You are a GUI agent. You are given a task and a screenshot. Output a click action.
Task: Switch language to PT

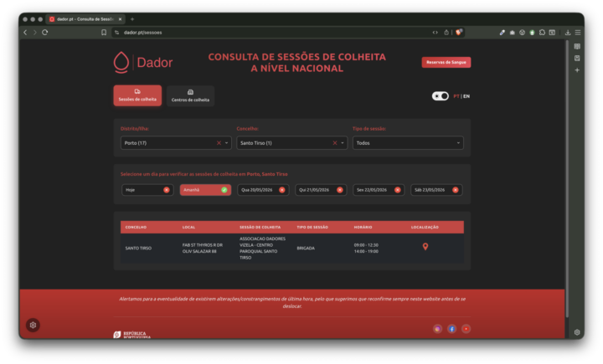pos(456,96)
